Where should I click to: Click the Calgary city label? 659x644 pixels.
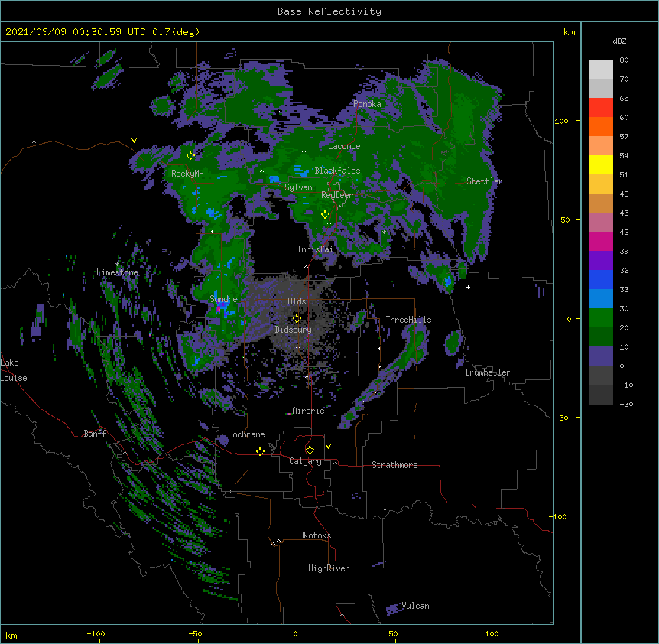[305, 461]
